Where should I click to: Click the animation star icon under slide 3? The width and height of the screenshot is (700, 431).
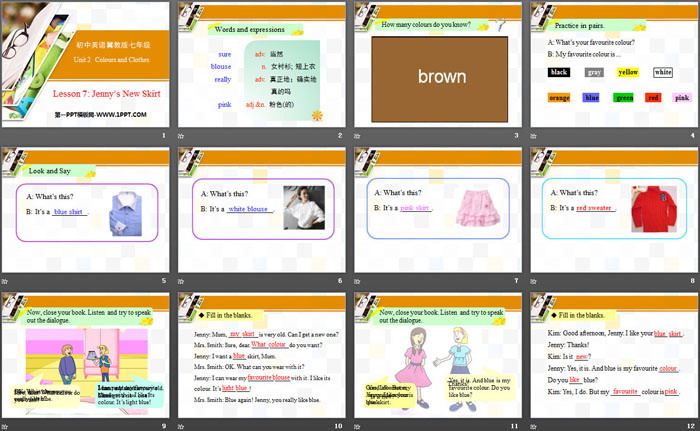pos(357,136)
